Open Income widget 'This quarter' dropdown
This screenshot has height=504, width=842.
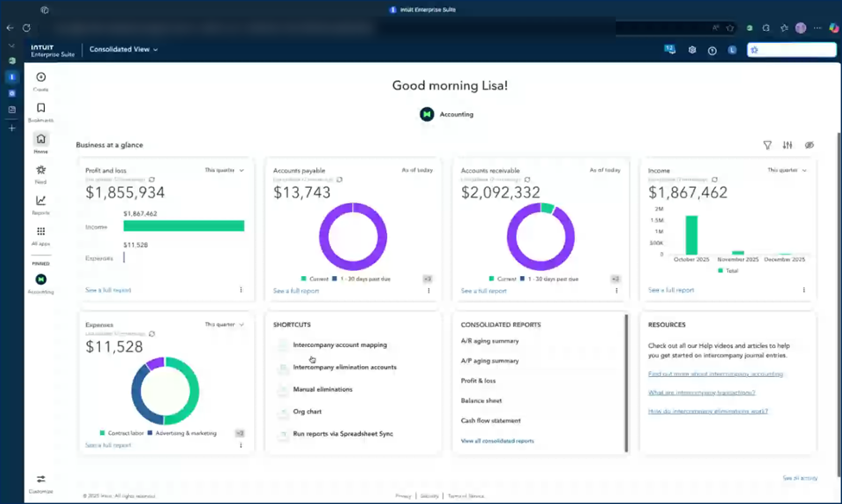[787, 170]
